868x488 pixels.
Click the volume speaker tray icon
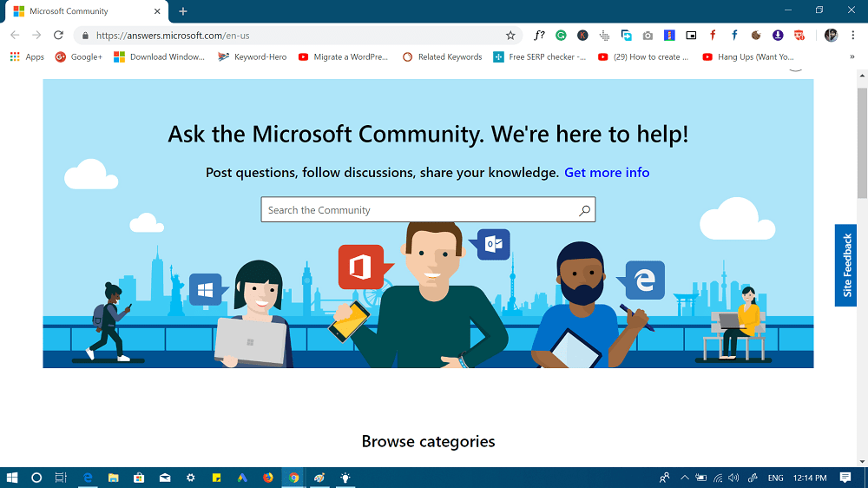(x=734, y=478)
